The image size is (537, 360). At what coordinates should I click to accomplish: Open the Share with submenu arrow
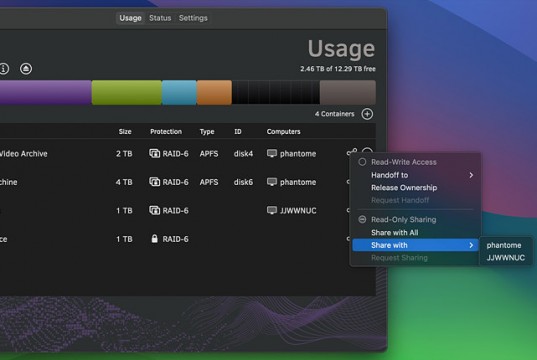click(471, 245)
